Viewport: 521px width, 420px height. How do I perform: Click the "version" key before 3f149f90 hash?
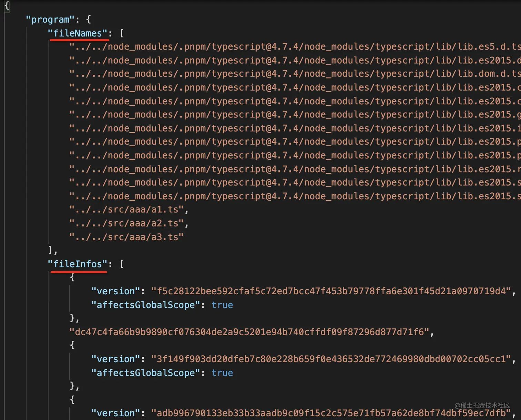[116, 359]
